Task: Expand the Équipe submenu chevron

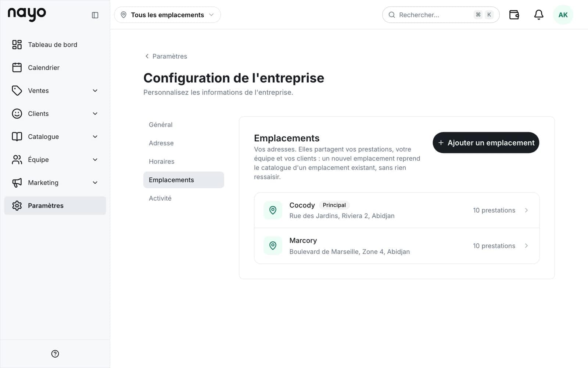Action: pos(95,159)
